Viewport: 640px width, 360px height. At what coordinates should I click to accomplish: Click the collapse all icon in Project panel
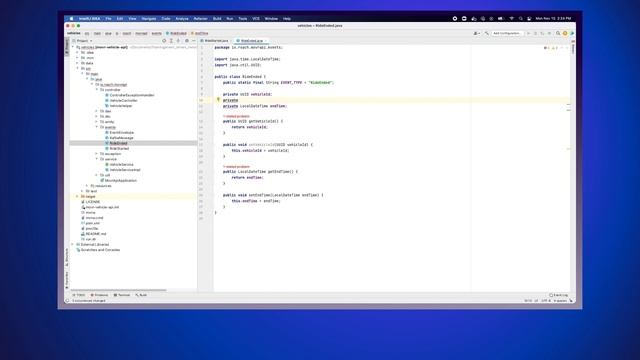(x=178, y=41)
